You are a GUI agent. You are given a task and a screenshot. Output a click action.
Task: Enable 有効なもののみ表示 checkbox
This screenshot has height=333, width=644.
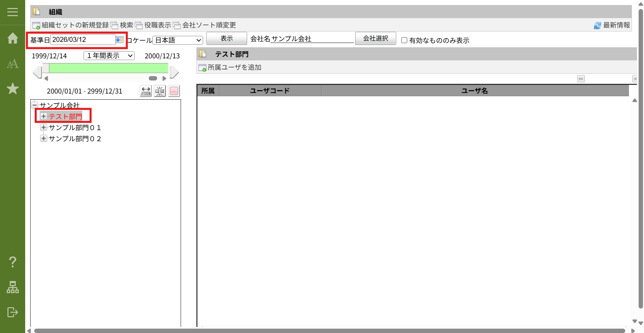pyautogui.click(x=404, y=40)
